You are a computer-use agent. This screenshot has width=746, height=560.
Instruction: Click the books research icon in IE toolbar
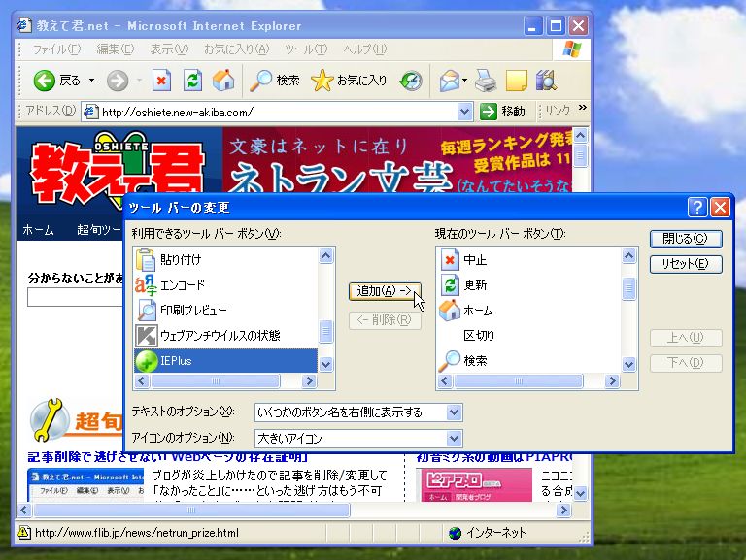click(x=546, y=81)
